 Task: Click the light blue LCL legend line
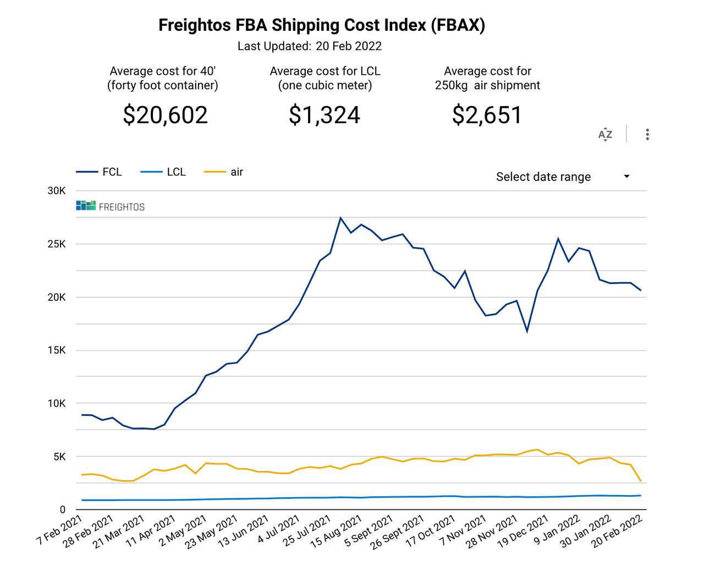click(x=151, y=172)
